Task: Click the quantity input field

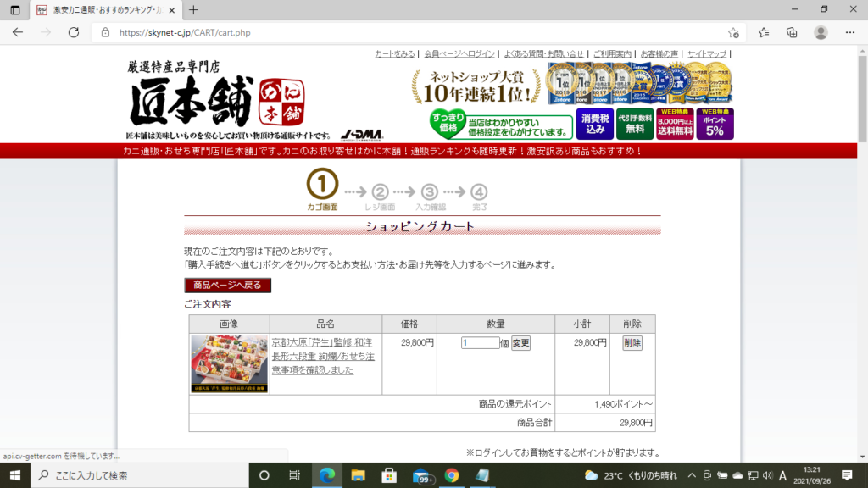Action: 480,342
